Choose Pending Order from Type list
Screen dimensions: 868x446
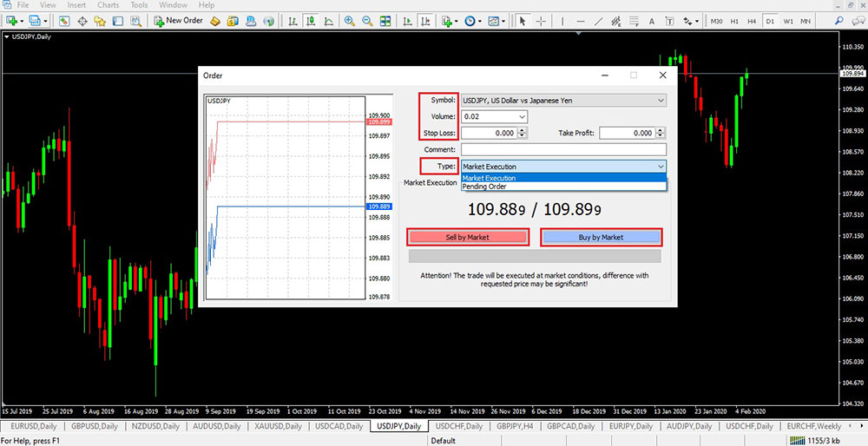click(x=563, y=187)
